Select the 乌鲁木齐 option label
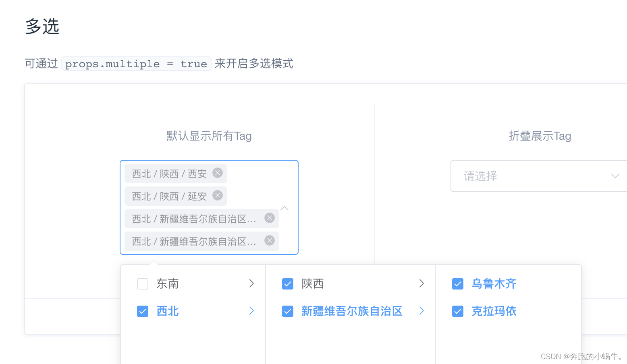The width and height of the screenshot is (627, 364). pyautogui.click(x=494, y=284)
